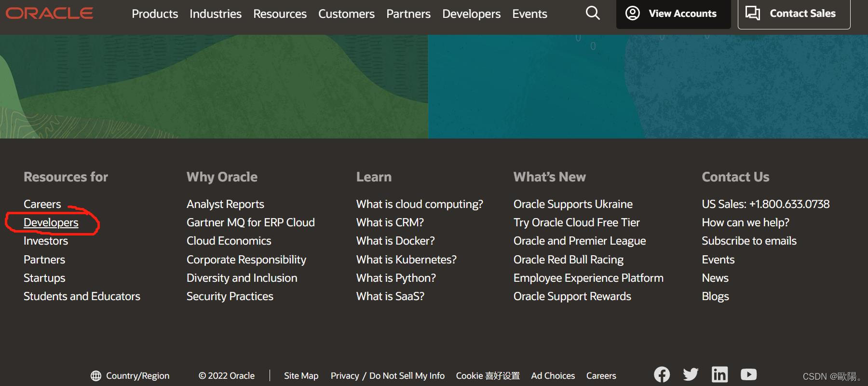This screenshot has width=868, height=386.
Task: Open Oracle's YouTube channel icon
Action: point(748,374)
